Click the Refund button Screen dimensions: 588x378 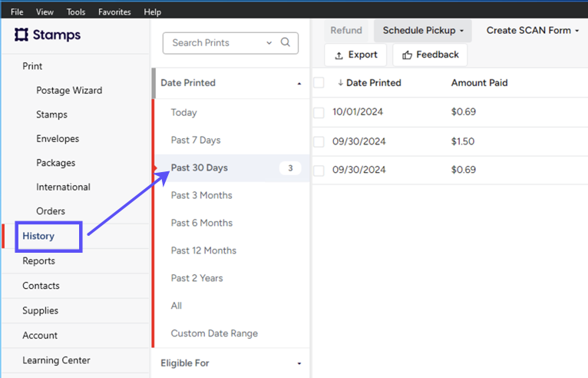(346, 31)
